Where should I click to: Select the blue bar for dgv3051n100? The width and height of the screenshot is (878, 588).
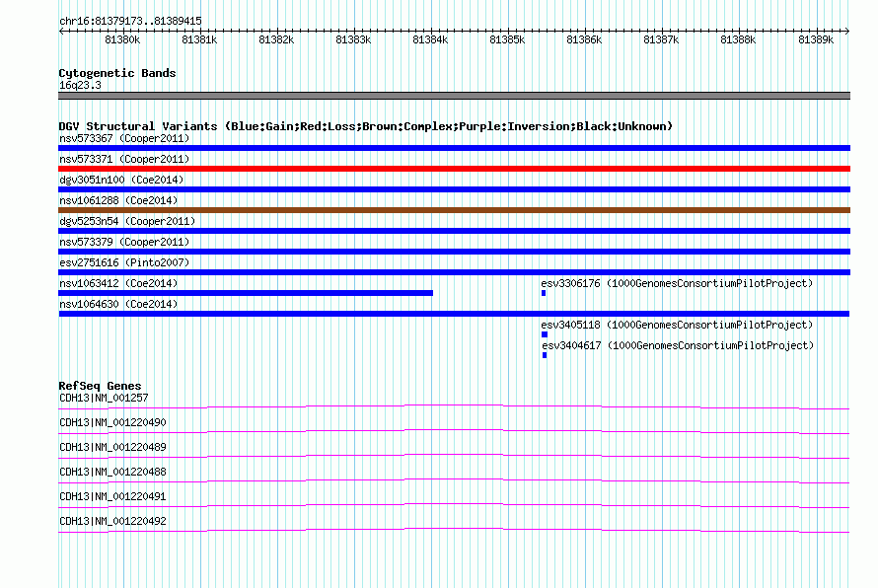[454, 189]
